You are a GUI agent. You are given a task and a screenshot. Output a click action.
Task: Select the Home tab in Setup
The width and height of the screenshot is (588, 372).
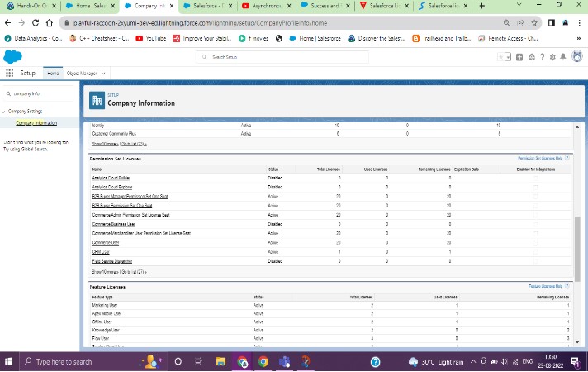point(53,73)
